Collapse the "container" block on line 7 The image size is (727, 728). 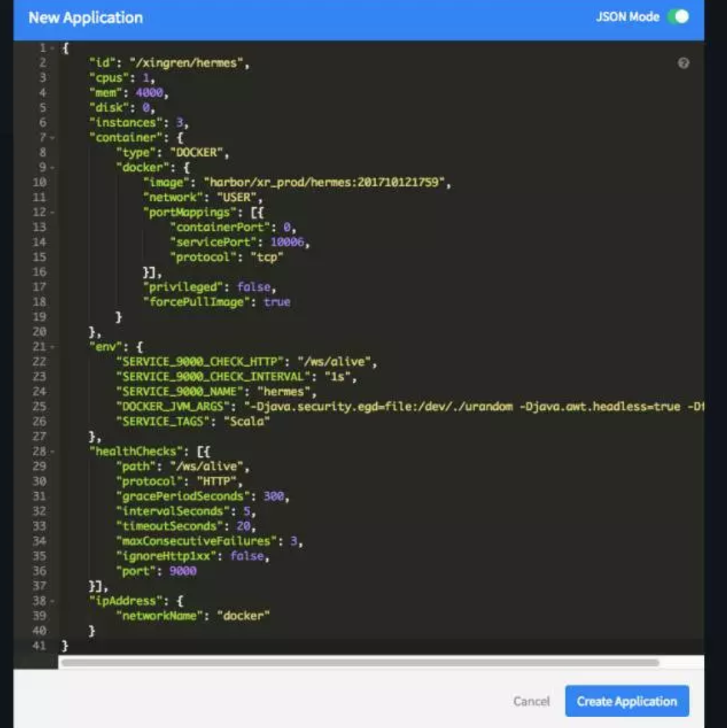point(52,138)
